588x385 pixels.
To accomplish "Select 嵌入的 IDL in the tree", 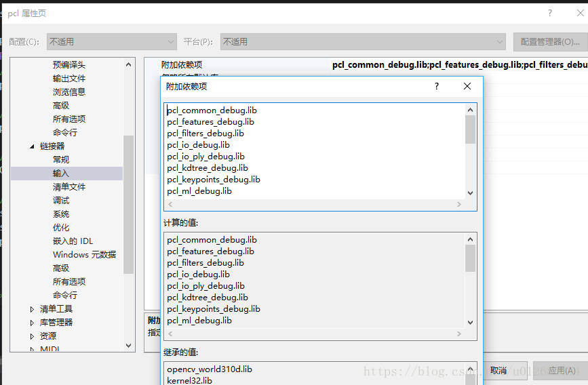I will pyautogui.click(x=73, y=241).
